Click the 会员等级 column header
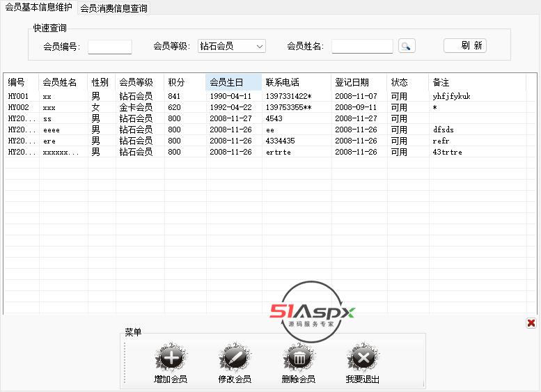The image size is (541, 392). (139, 82)
